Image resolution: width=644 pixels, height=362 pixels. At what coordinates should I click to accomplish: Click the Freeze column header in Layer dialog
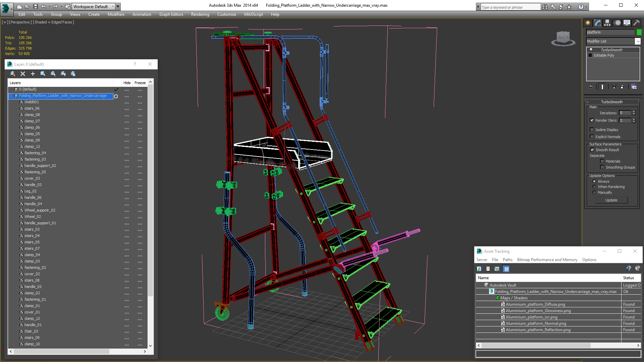140,83
